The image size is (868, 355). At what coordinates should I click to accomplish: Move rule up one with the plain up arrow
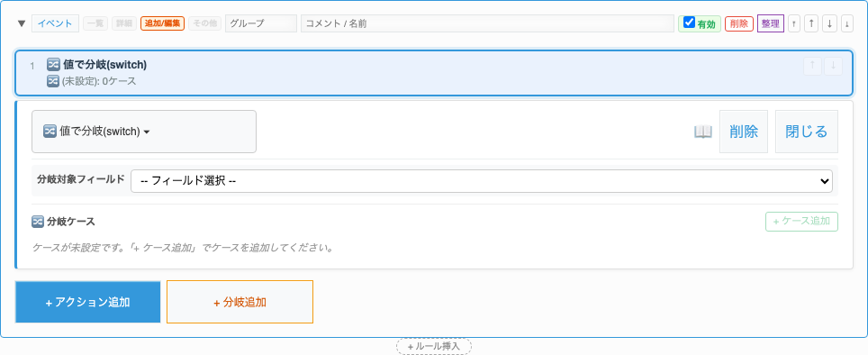click(x=811, y=23)
